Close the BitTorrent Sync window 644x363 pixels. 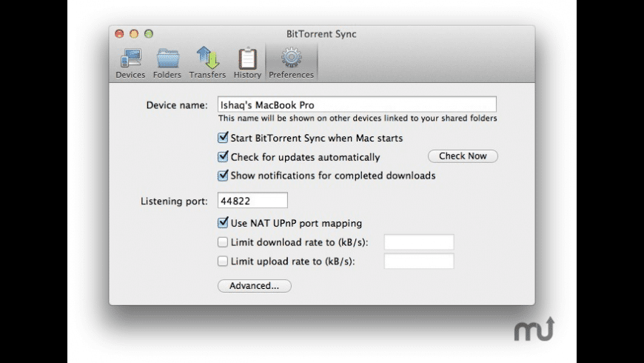[119, 34]
